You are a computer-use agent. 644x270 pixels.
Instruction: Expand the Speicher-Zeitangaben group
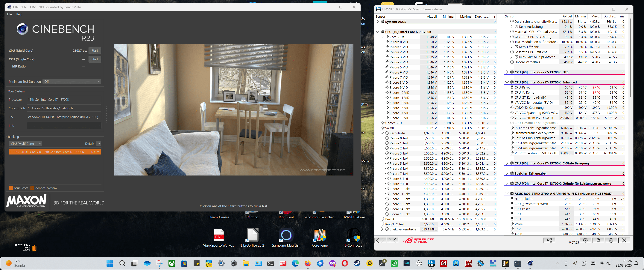507,173
